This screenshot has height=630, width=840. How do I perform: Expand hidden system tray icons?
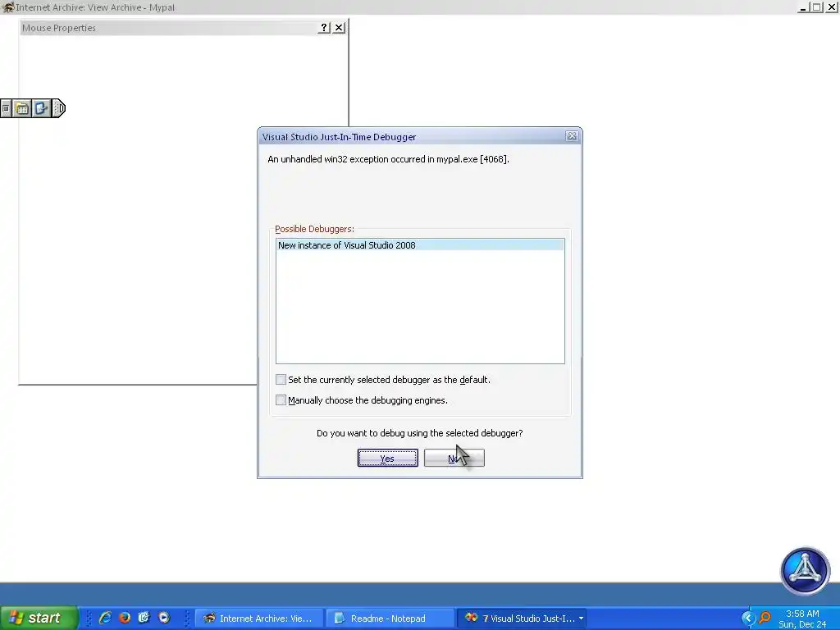click(748, 619)
